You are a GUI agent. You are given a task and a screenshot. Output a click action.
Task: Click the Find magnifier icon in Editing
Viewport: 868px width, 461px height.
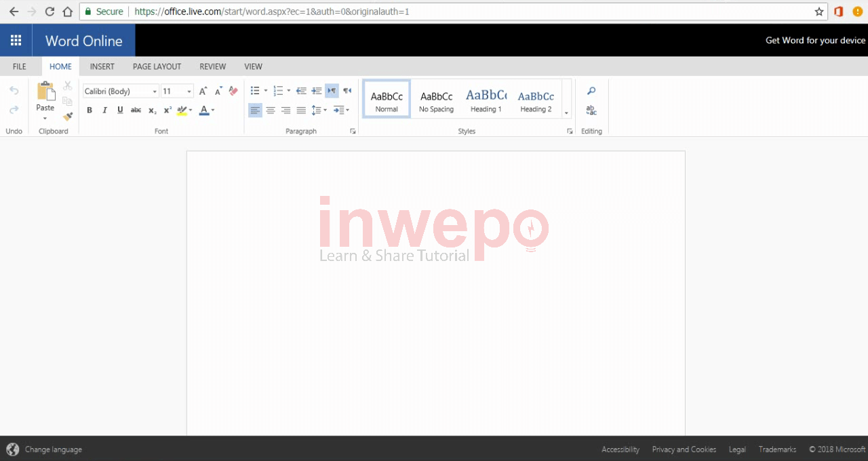pyautogui.click(x=591, y=91)
